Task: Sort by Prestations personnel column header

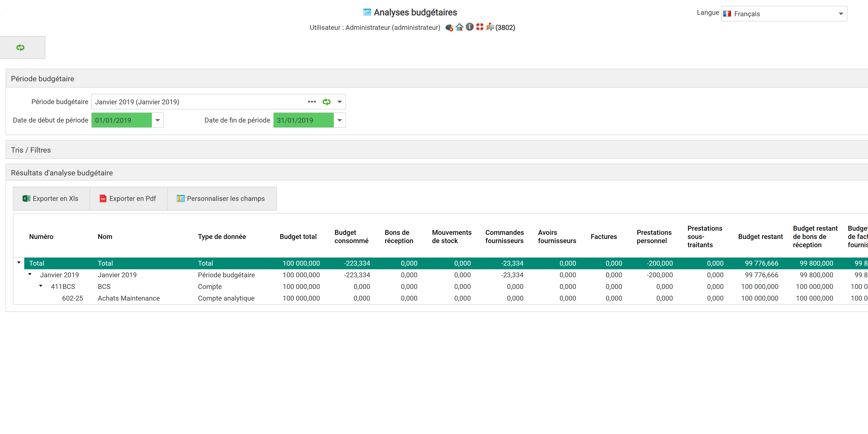Action: point(654,237)
